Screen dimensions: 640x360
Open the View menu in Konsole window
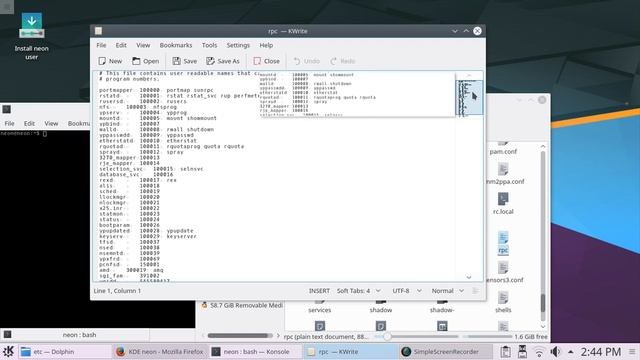pos(51,123)
